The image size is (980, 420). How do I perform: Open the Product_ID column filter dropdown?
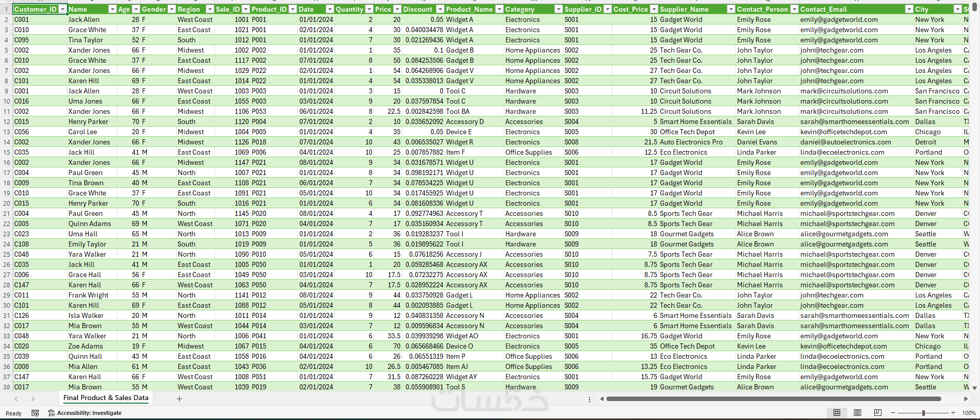tap(292, 9)
